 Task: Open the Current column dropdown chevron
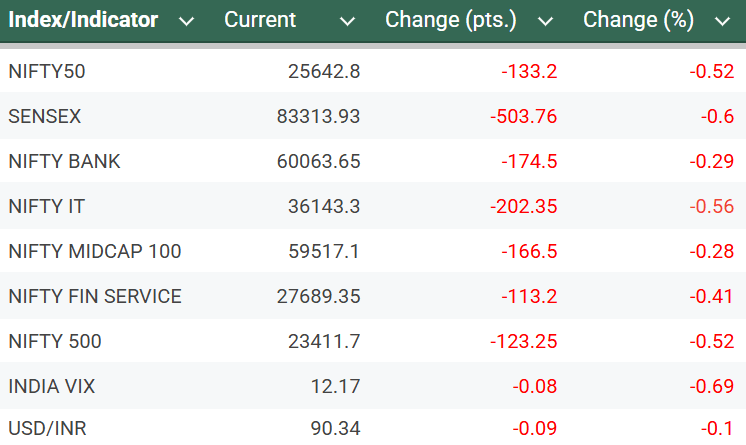tap(347, 21)
